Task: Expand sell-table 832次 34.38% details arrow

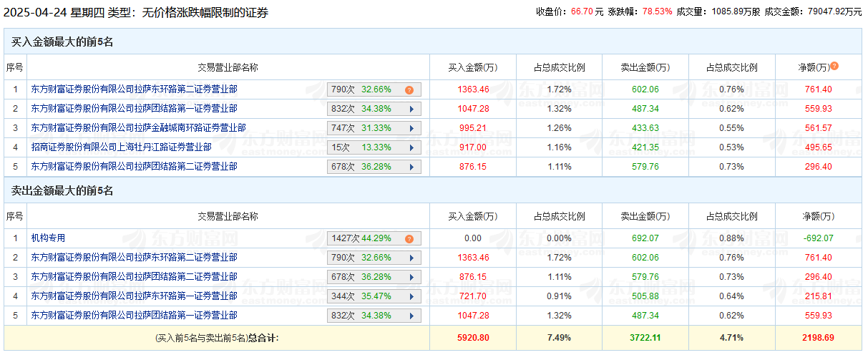Action: click(411, 316)
